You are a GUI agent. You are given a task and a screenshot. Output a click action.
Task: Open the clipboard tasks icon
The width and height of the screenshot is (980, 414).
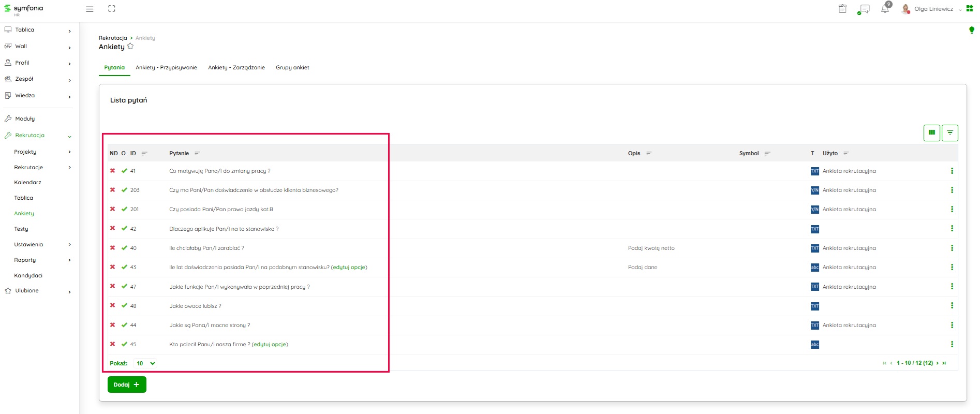point(842,9)
